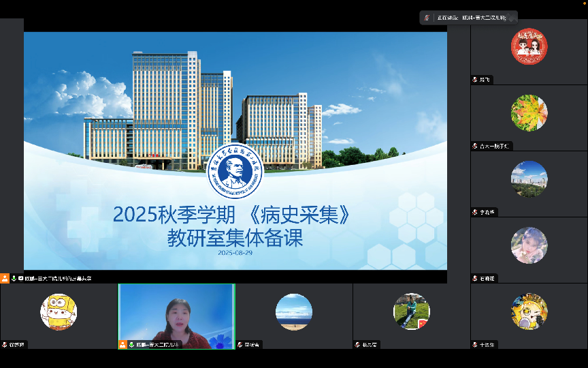Select the autumn leaf avatar participant
Screen dimensions: 588x368
coord(529,112)
